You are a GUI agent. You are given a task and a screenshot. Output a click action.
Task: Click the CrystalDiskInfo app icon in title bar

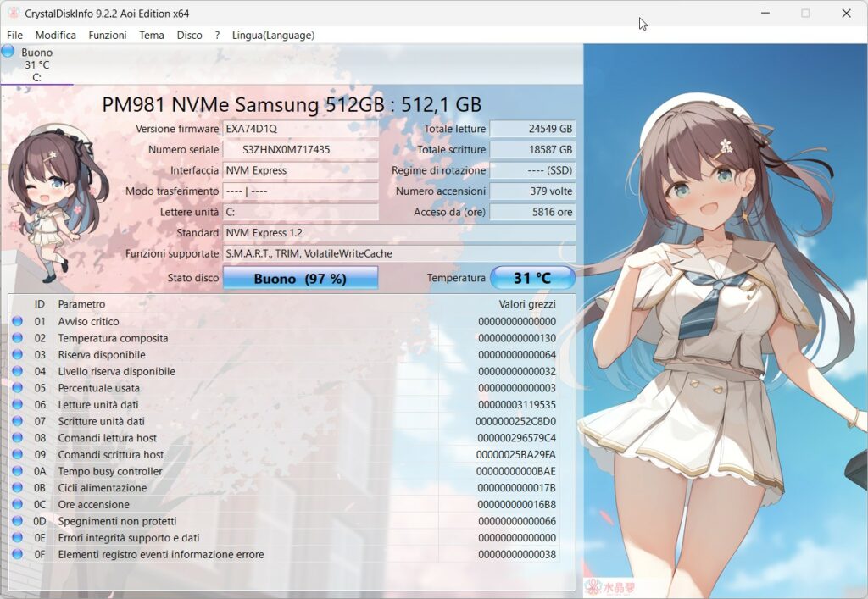point(13,14)
